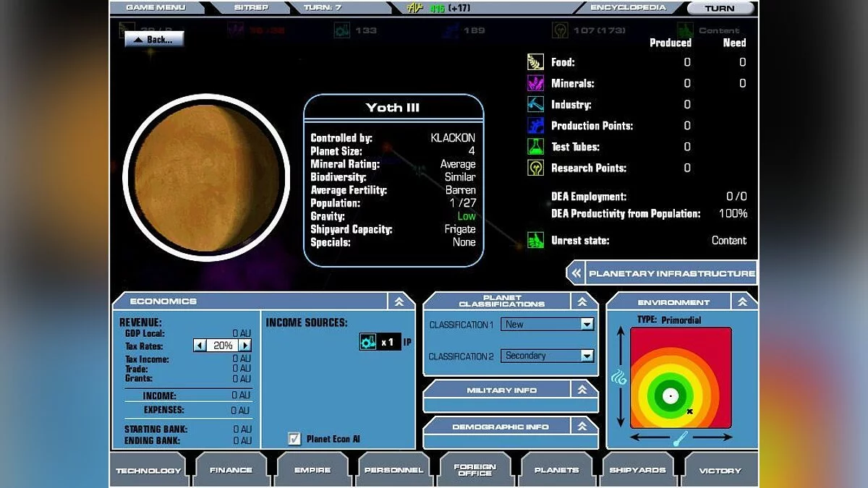Viewport: 868px width, 488px height.
Task: Expand the Military Info panel
Action: pyautogui.click(x=582, y=390)
